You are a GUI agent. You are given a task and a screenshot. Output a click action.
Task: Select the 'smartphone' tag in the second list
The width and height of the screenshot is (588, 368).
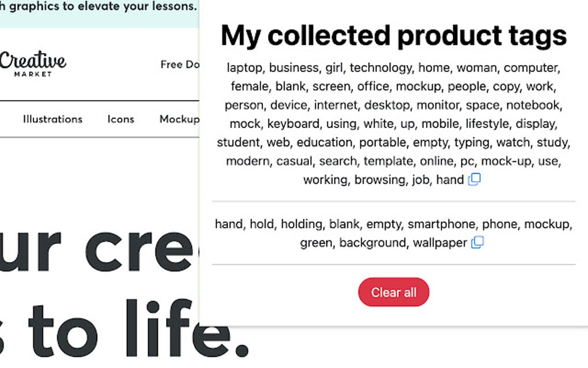pyautogui.click(x=442, y=224)
